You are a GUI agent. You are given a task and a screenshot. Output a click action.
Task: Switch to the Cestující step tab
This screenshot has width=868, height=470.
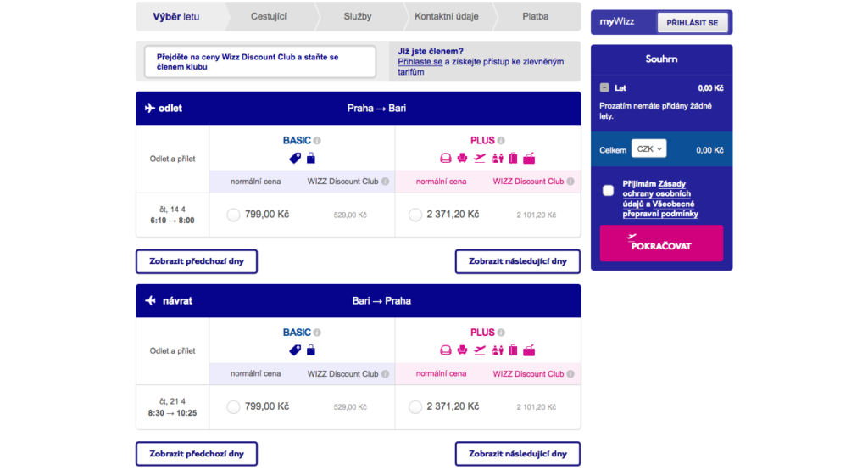point(269,17)
